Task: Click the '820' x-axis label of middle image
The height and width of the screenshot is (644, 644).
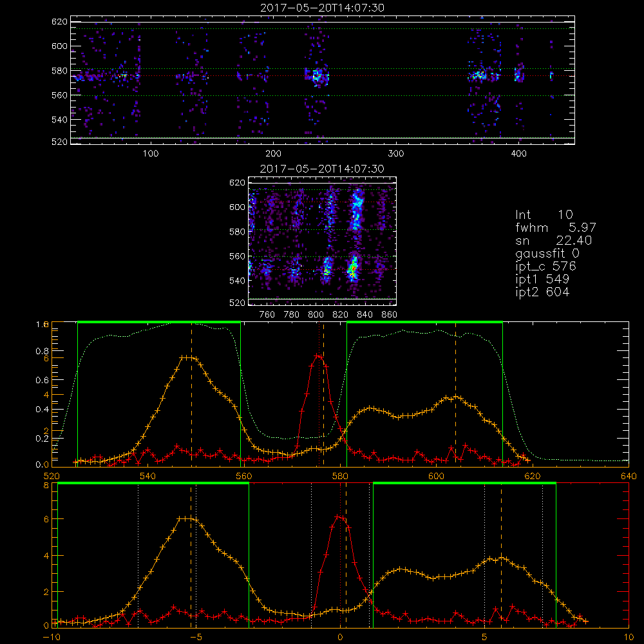Action: click(x=341, y=315)
